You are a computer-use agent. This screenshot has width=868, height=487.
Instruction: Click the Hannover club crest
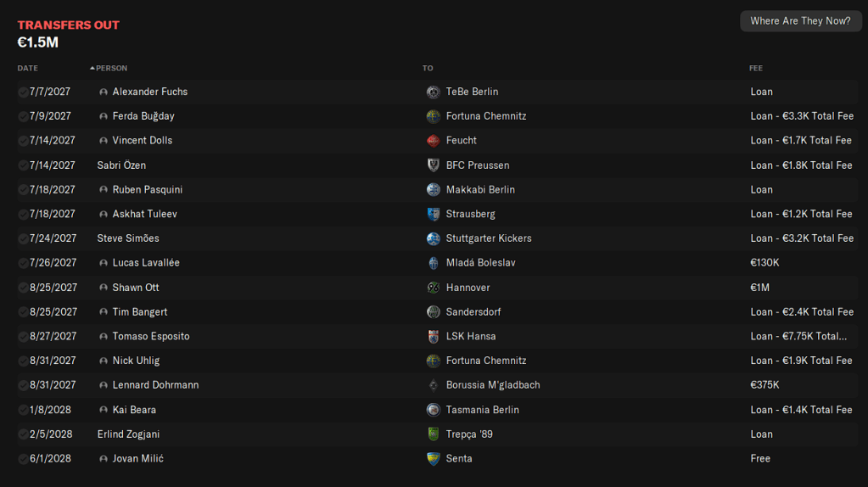pyautogui.click(x=433, y=288)
